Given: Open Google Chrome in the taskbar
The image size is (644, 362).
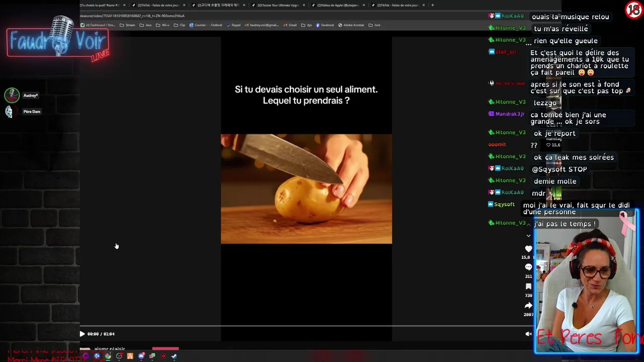Looking at the screenshot, I should pyautogui.click(x=108, y=356).
